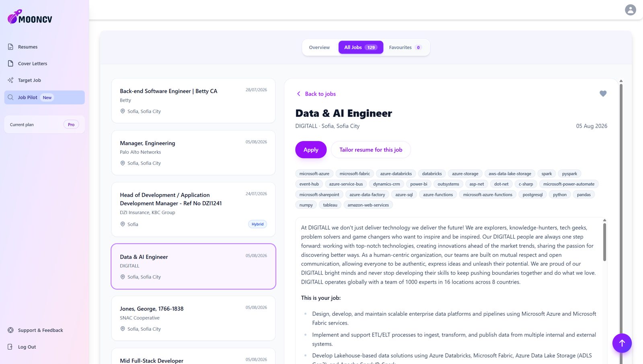Click the dynamics-crm skill tag
The image size is (643, 364).
coord(386,184)
